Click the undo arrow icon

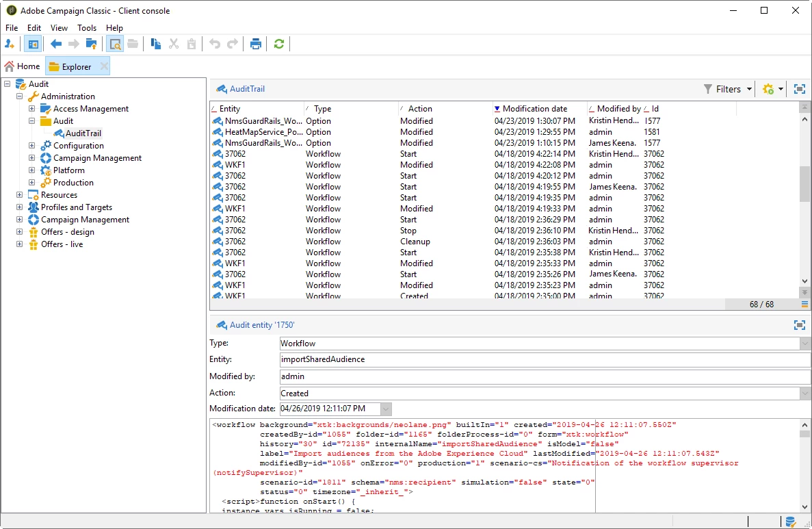point(214,44)
